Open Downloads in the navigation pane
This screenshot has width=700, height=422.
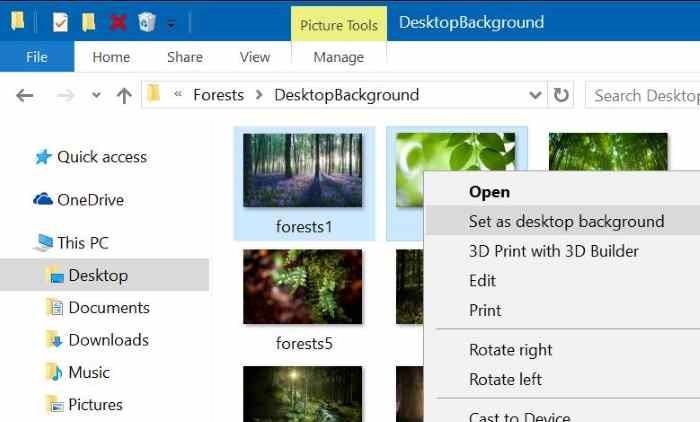[x=108, y=340]
